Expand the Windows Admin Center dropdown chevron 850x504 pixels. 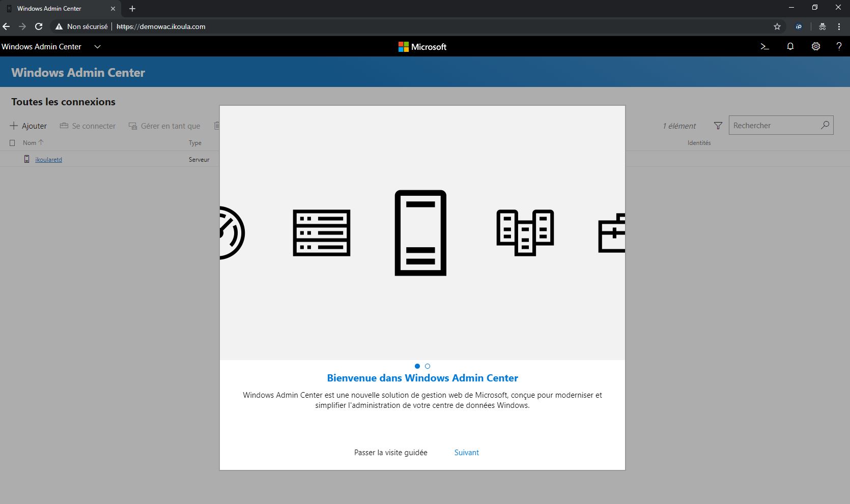point(98,46)
